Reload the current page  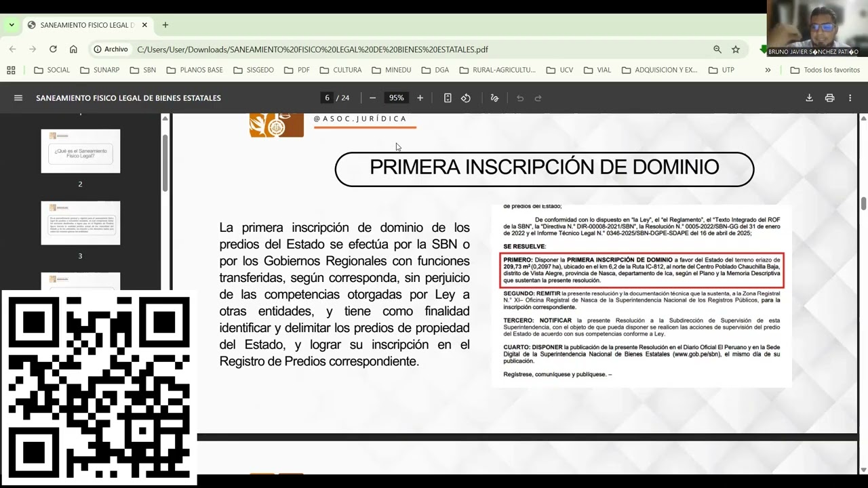(53, 49)
